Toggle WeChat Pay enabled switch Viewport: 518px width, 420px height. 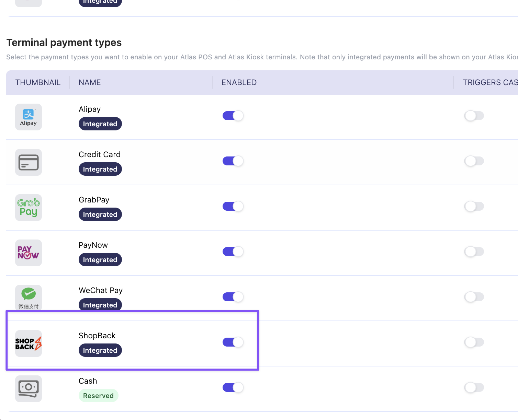pos(233,297)
